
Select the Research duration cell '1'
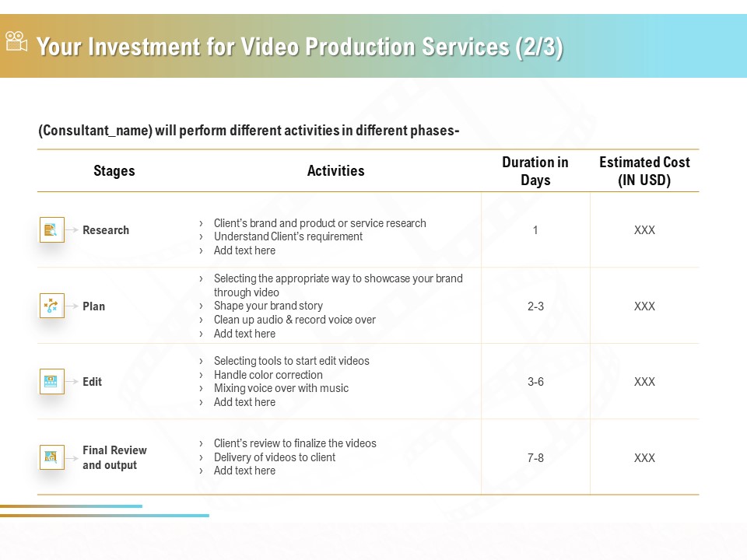point(535,230)
